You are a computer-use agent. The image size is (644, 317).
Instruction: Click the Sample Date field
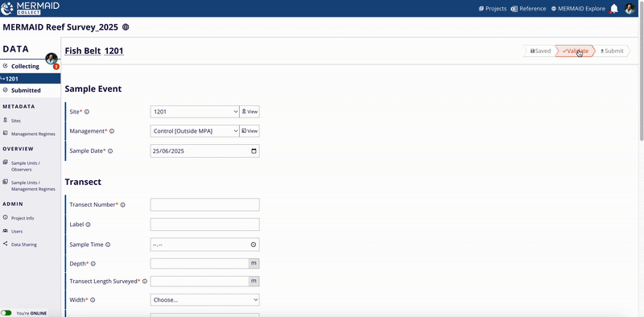(204, 150)
